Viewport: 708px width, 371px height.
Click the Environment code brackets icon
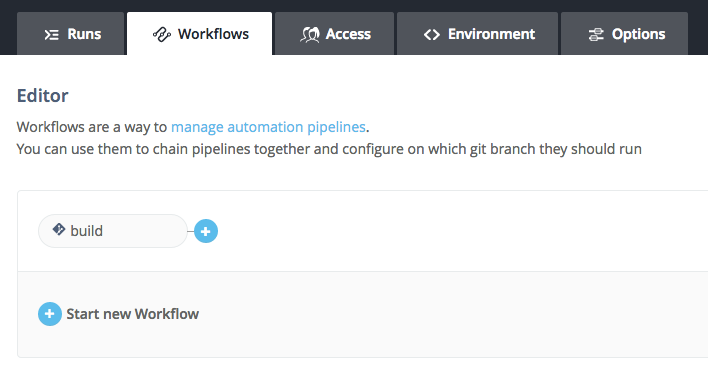432,35
